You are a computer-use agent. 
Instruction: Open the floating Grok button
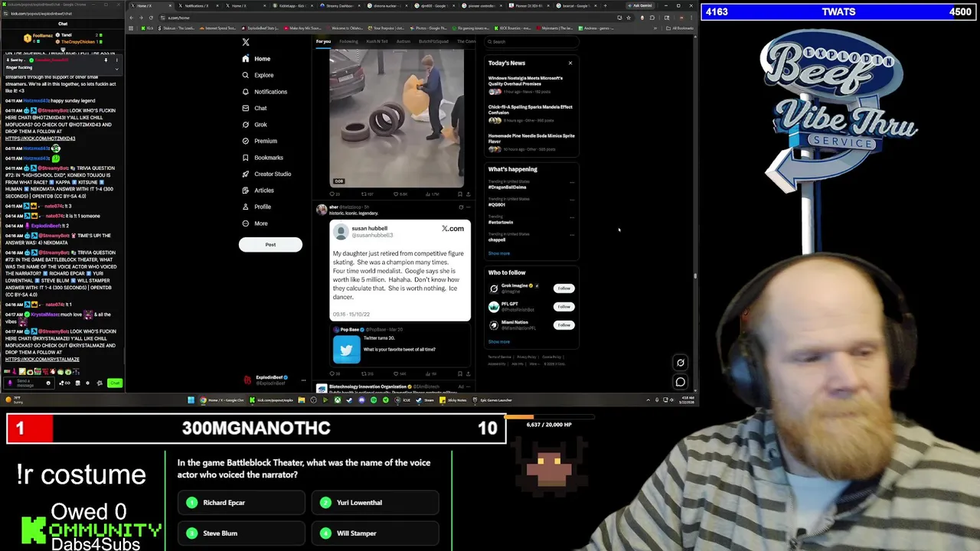click(680, 363)
